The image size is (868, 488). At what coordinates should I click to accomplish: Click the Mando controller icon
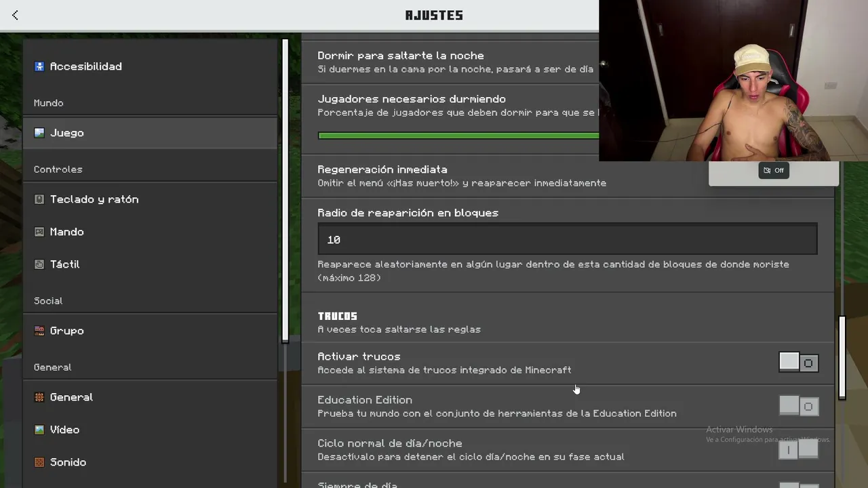point(39,232)
